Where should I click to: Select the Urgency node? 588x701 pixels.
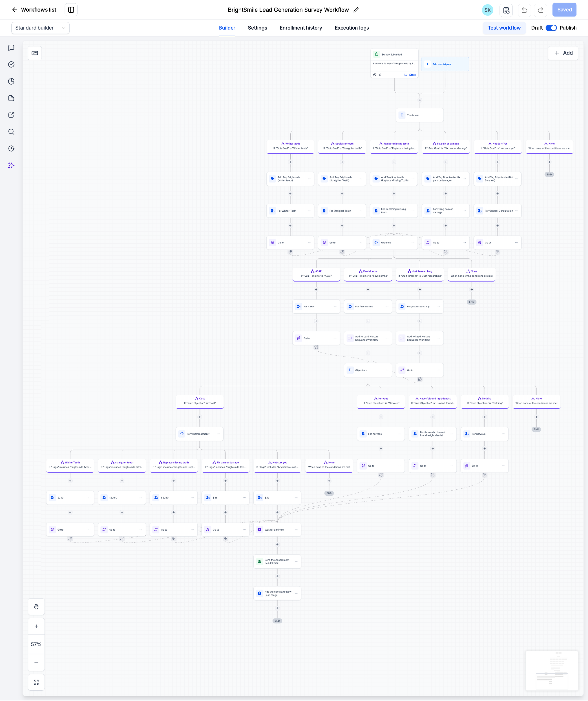pos(393,243)
